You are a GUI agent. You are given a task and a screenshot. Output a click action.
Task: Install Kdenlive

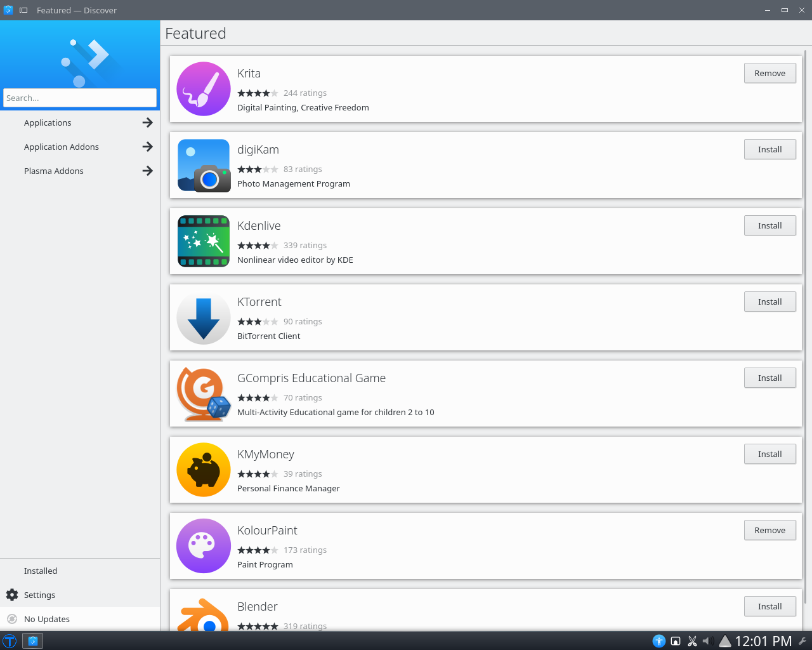click(769, 225)
